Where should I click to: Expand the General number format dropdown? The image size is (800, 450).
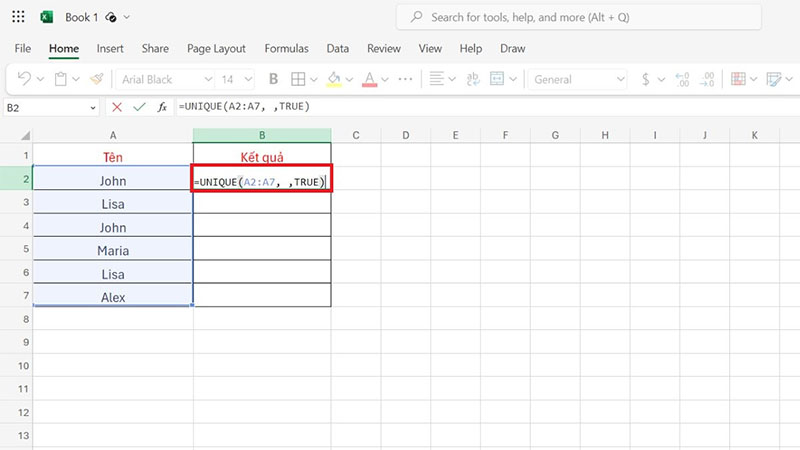pos(618,79)
